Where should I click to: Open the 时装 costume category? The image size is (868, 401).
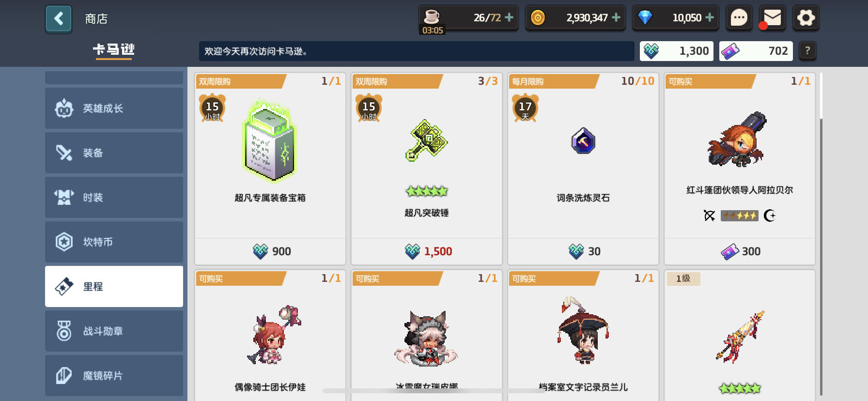pyautogui.click(x=114, y=197)
